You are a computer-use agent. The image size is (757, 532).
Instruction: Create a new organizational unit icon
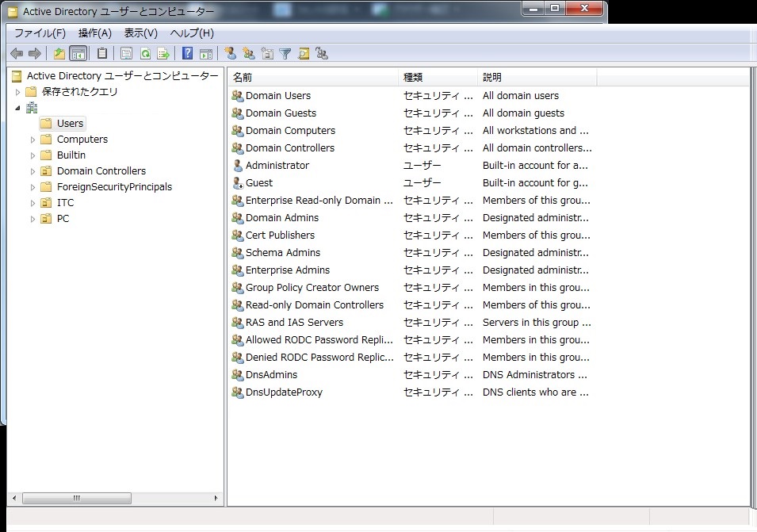click(267, 54)
